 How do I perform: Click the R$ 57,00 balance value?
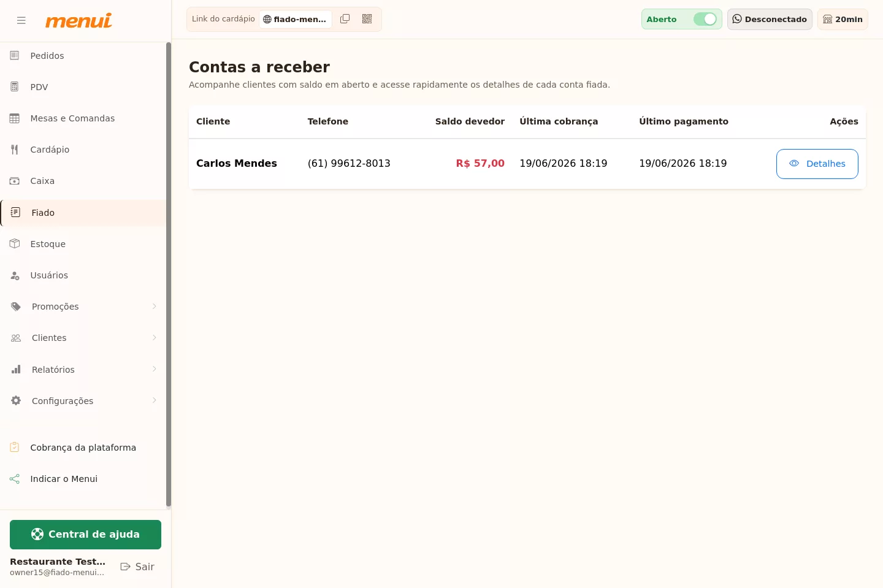[480, 163]
